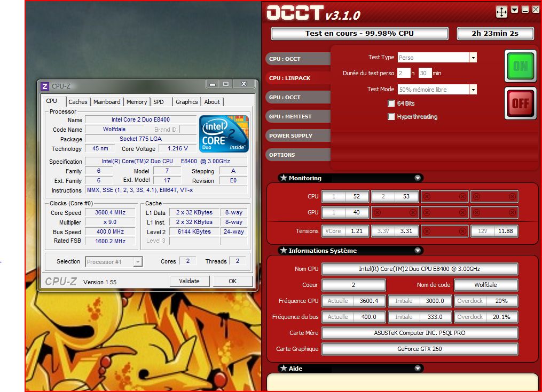Screen dimensions: 542x392
Task: Enable the 64 Bits checkbox
Action: (391, 103)
